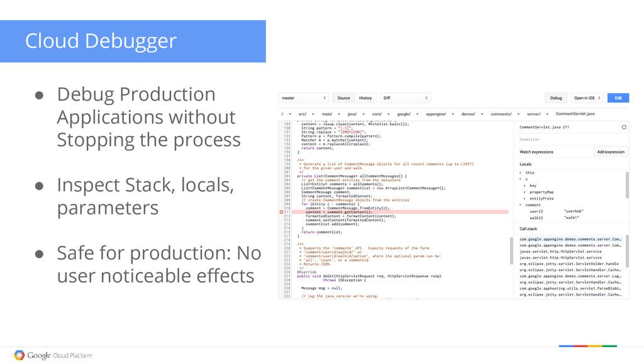Open the dropdown arrow next to src/
644x363 pixels.
(313, 114)
